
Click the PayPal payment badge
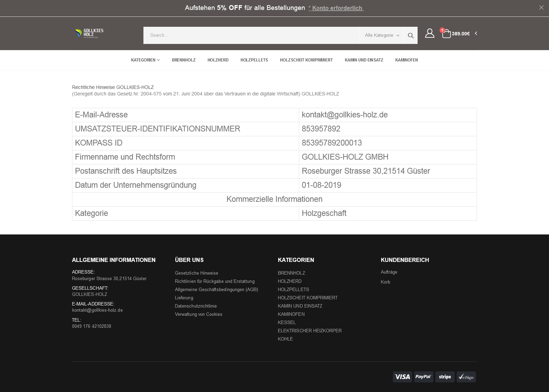coord(423,377)
